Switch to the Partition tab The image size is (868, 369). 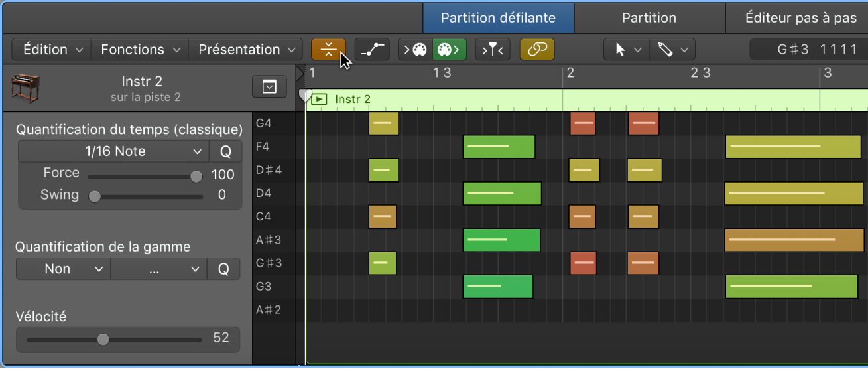click(x=649, y=18)
